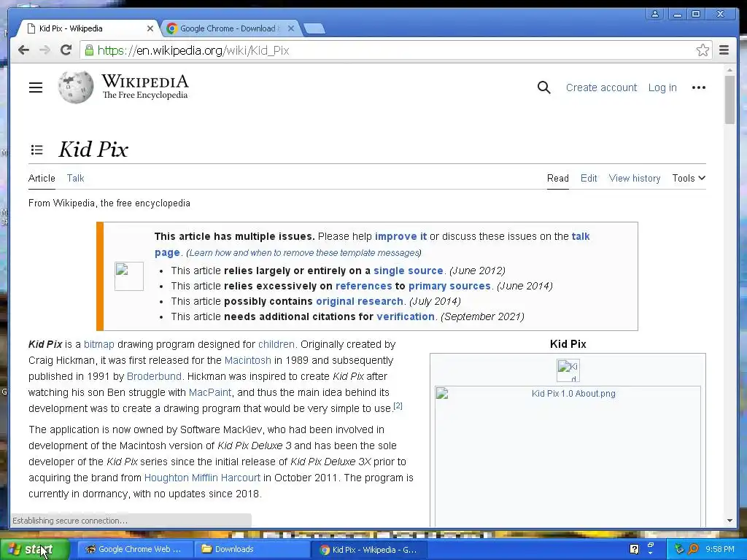Click the taskbar toolbar options arrow
The image size is (747, 560).
[x=650, y=553]
